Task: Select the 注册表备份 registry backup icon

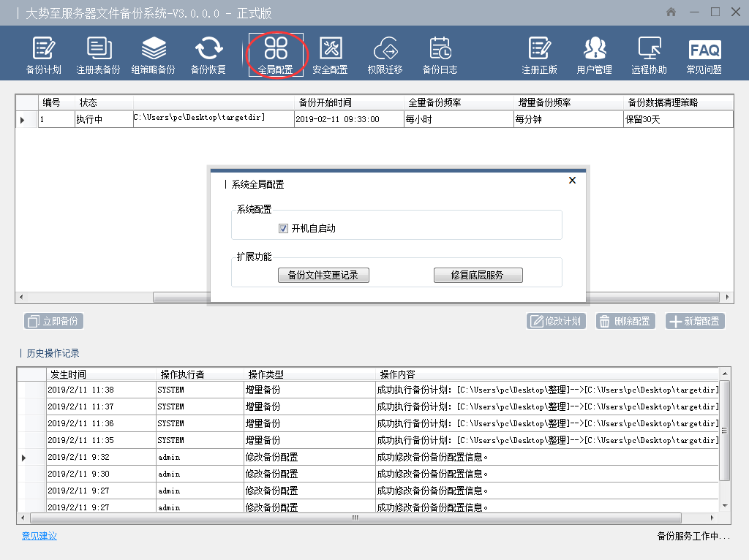Action: coord(98,55)
